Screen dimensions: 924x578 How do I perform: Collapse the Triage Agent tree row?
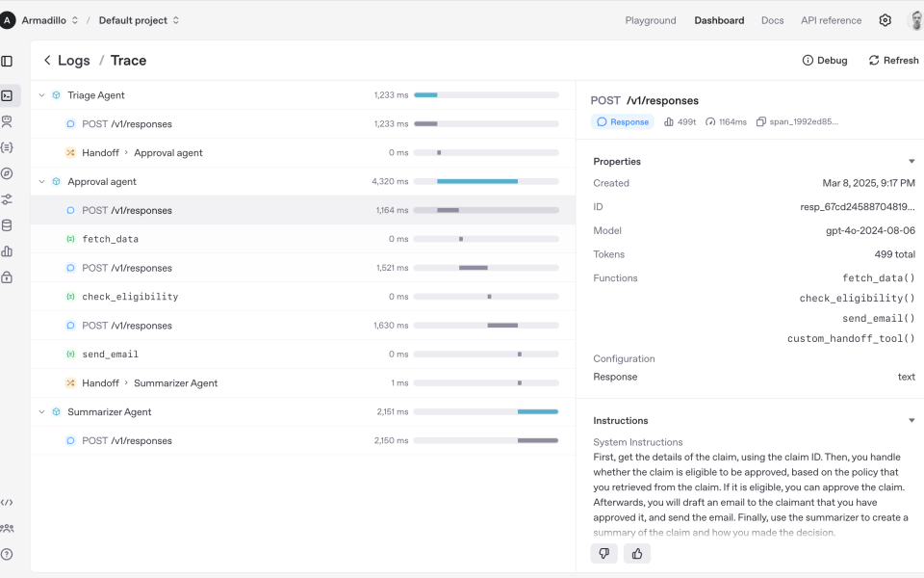(x=41, y=95)
